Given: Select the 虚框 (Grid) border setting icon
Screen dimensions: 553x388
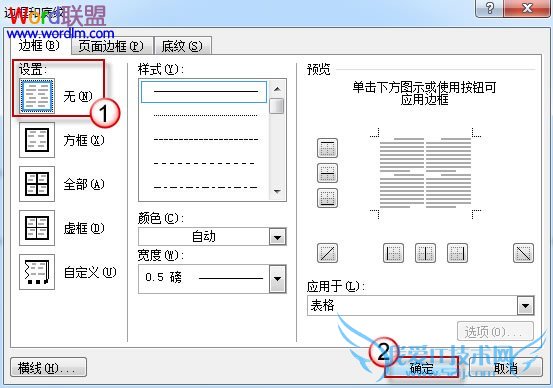Looking at the screenshot, I should [37, 228].
